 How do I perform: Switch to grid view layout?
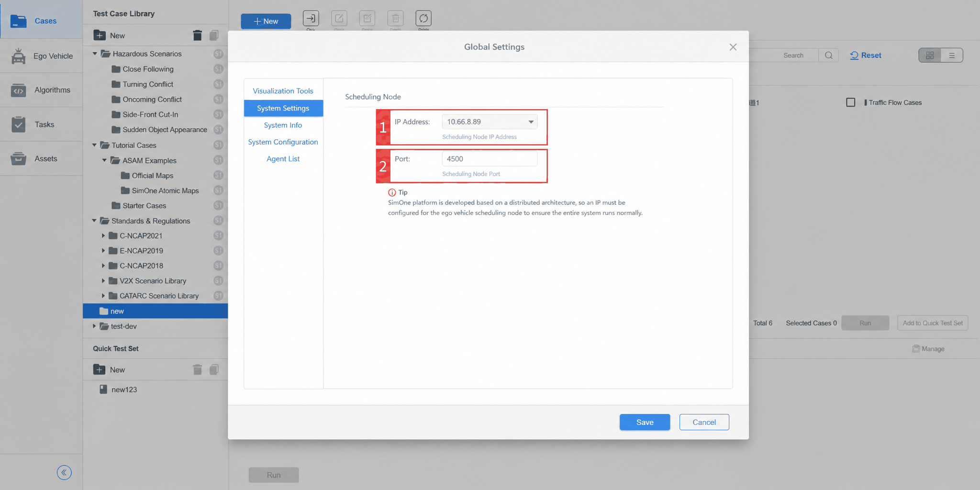(930, 56)
